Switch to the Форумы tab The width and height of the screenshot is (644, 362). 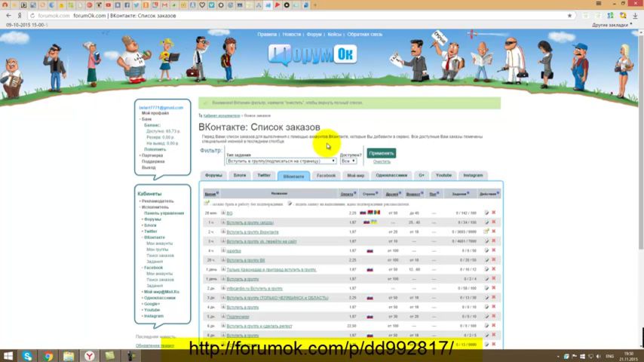(213, 176)
